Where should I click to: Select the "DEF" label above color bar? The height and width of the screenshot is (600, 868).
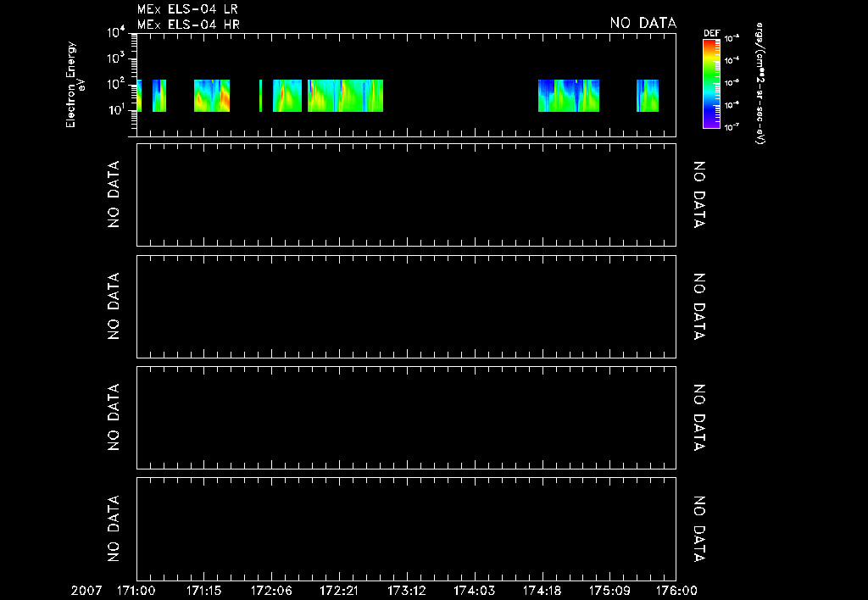pyautogui.click(x=711, y=33)
